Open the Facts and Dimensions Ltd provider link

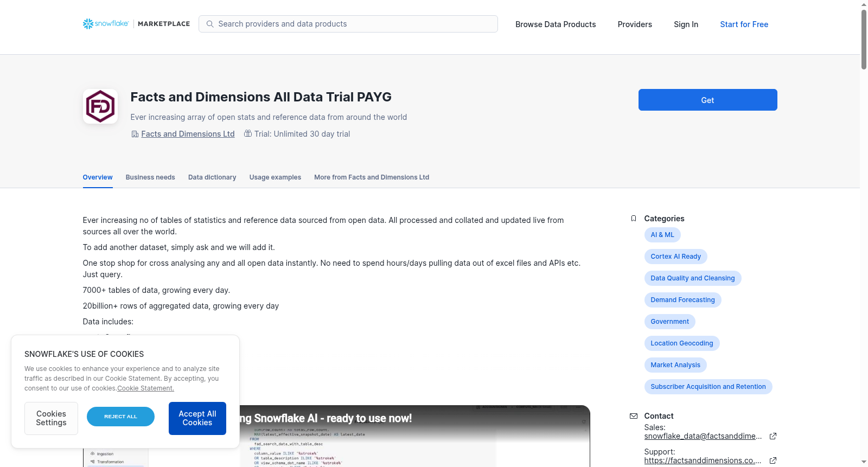(188, 134)
